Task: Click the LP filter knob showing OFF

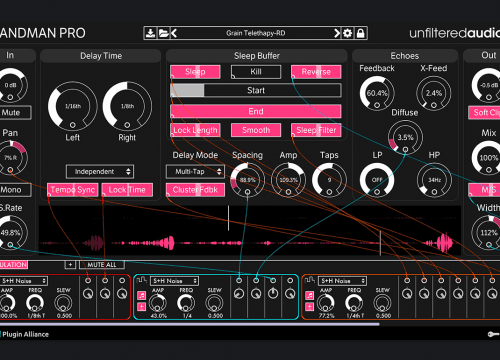Action: (x=377, y=180)
